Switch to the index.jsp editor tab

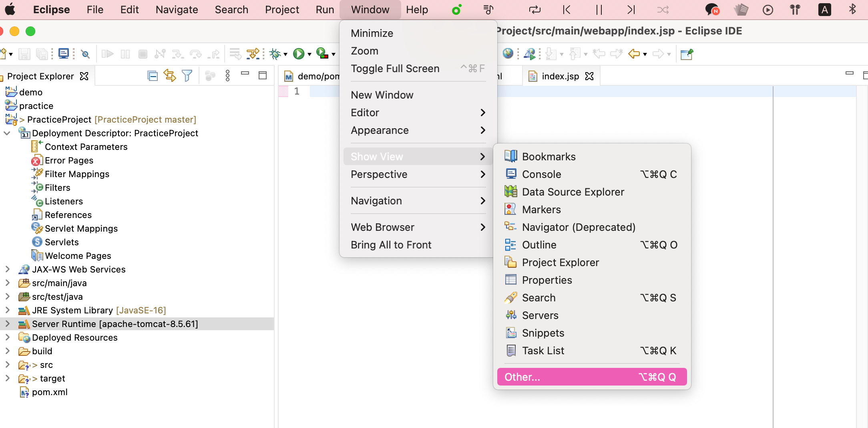pyautogui.click(x=560, y=76)
